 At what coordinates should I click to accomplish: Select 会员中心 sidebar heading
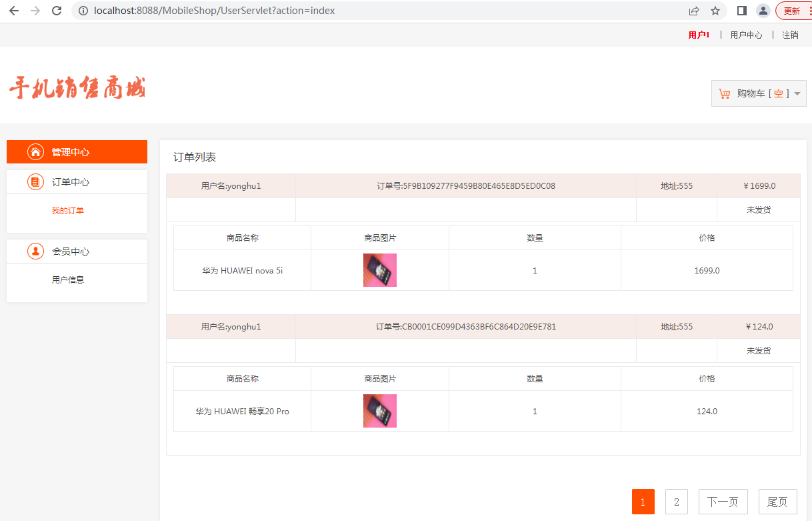point(71,251)
